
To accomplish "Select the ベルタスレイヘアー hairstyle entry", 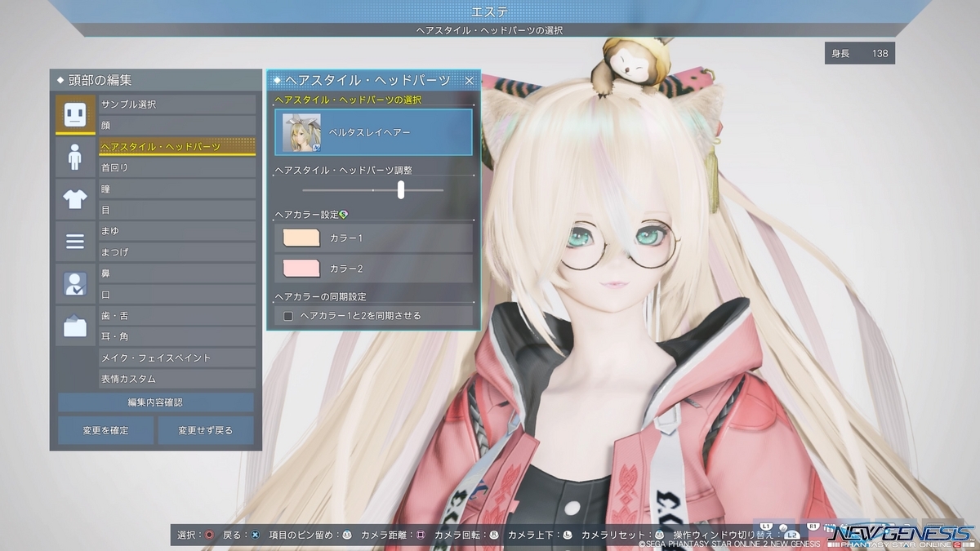I will (373, 132).
